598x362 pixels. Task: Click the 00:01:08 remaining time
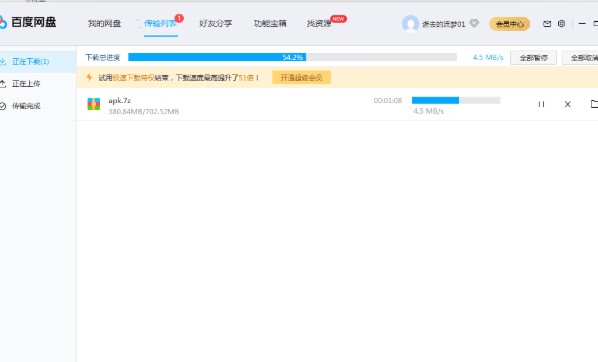[388, 100]
